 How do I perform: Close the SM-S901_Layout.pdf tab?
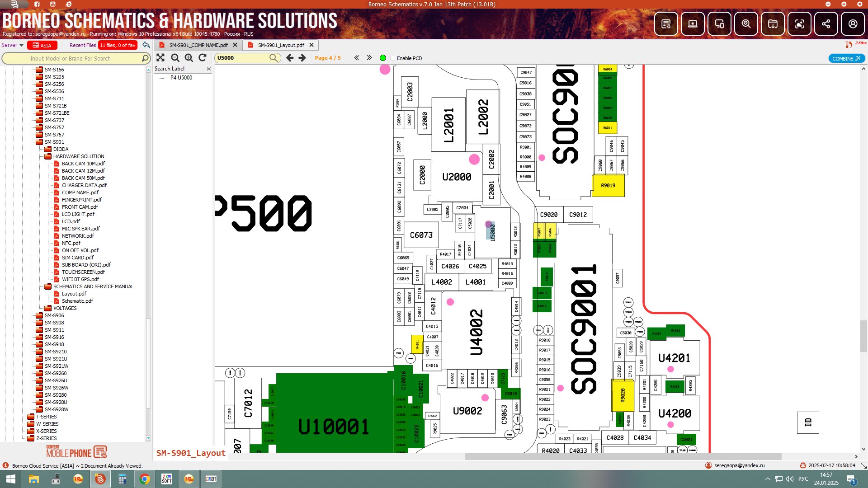(311, 45)
